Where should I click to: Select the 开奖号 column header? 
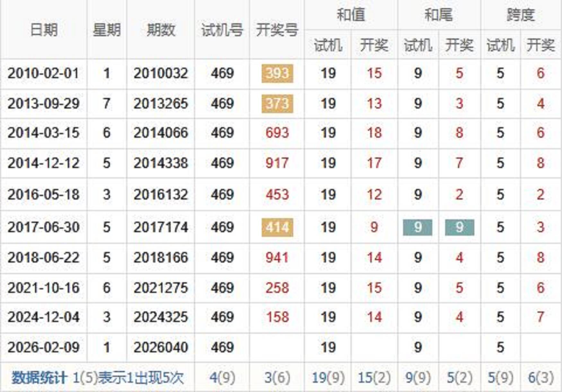[277, 30]
